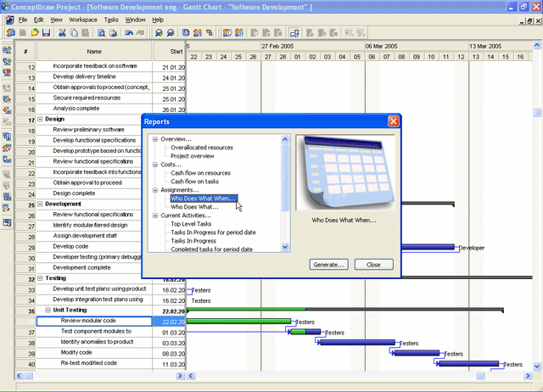Open the Help menu
543x392 pixels.
pos(158,20)
